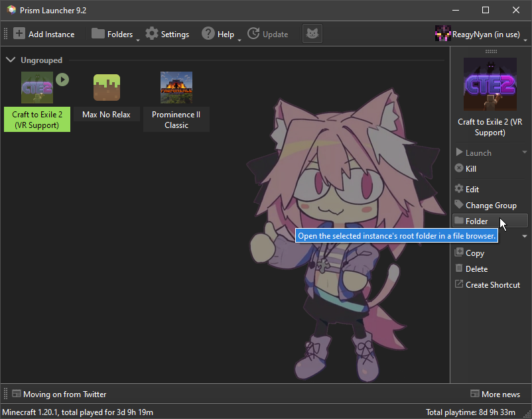Click the Prism Launcher logo in title bar
Viewport: 532px width, 419px height.
(x=11, y=10)
